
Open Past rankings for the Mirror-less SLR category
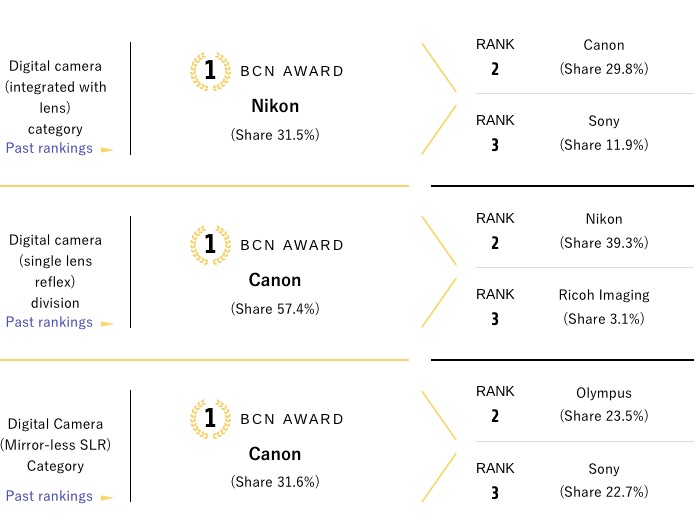point(49,496)
